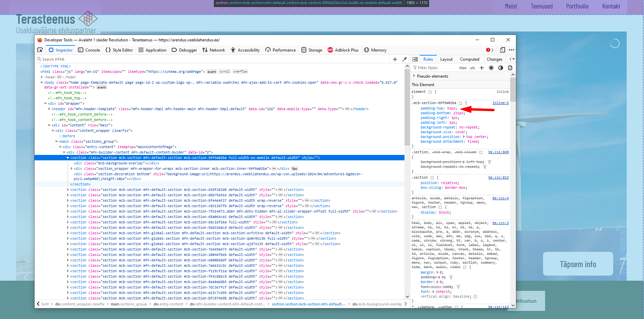Viewport: 644px width, 319px height.
Task: Expand the Pseudo-elements section
Action: tap(414, 76)
